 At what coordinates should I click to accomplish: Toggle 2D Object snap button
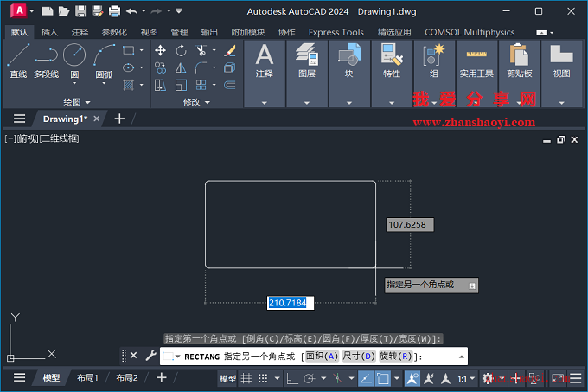(383, 378)
